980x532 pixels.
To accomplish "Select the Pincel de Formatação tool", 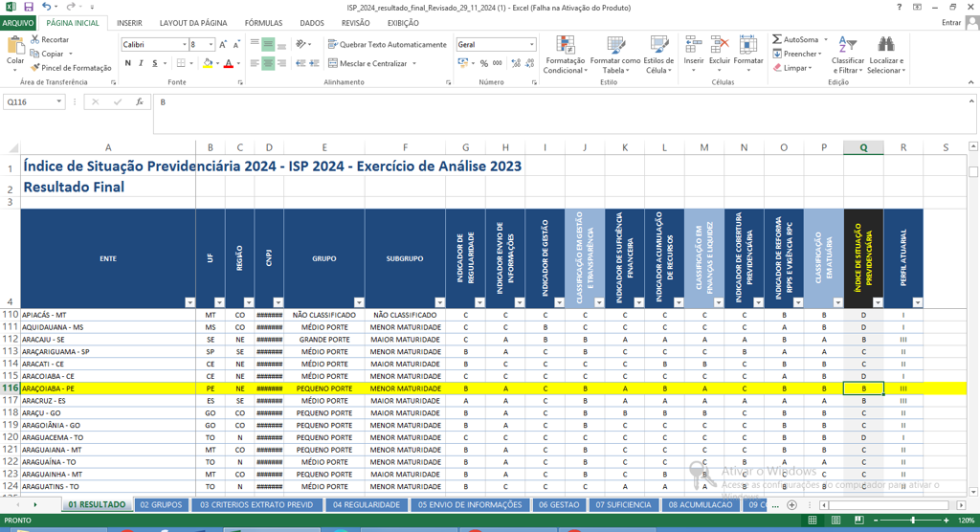I will 71,68.
